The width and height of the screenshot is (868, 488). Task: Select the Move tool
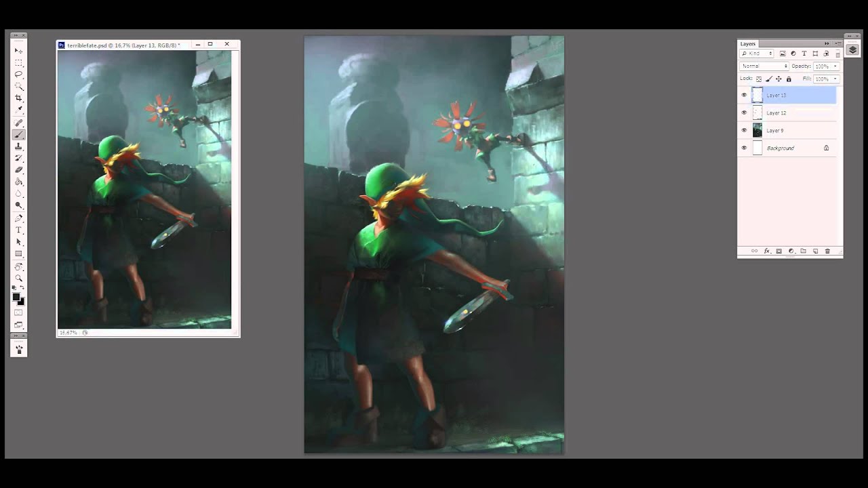[19, 51]
